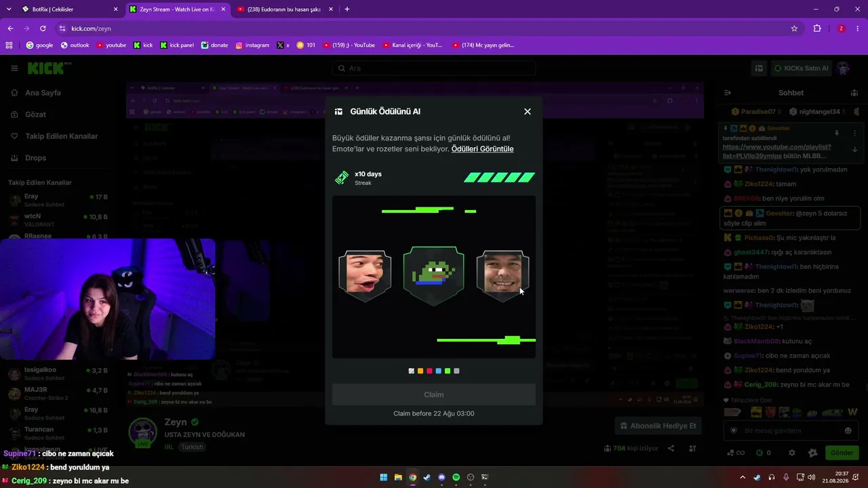
Task: Open the wtcN VALORANT channel
Action: [x=59, y=220]
